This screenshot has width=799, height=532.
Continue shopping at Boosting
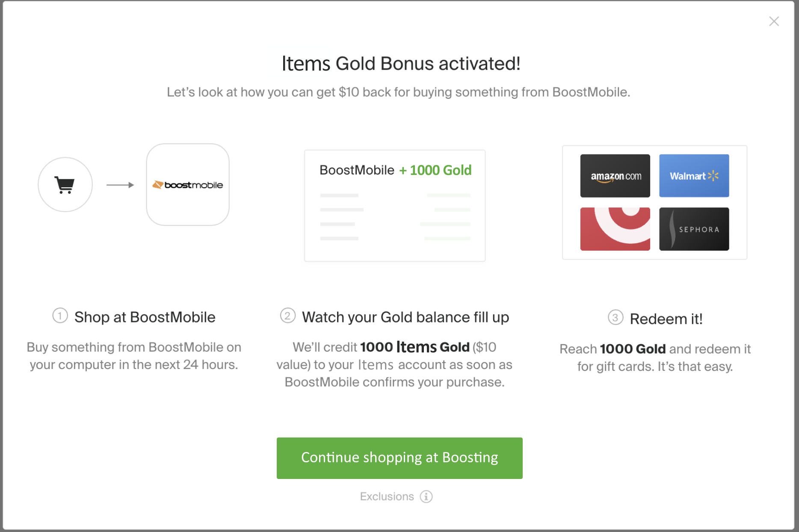399,458
